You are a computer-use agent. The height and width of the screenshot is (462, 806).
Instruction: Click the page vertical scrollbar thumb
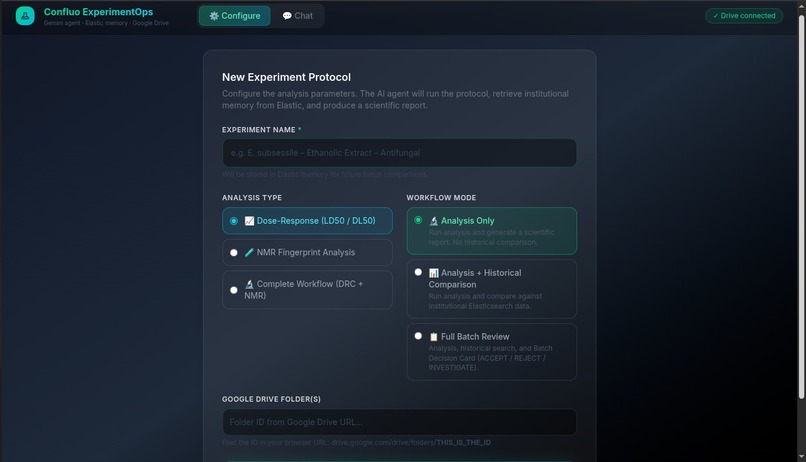pos(801,207)
